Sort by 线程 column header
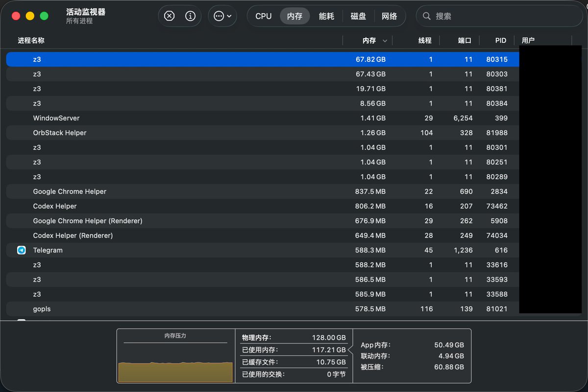The width and height of the screenshot is (588, 392). coord(425,41)
